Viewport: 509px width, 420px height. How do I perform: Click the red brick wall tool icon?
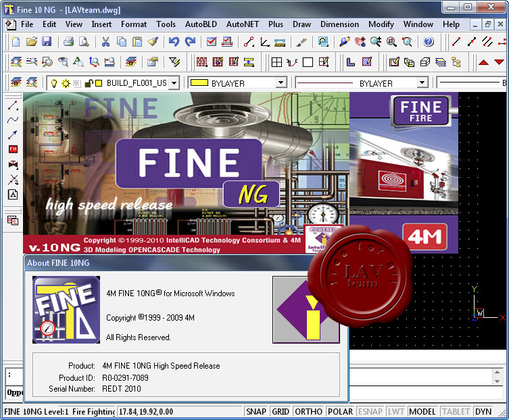click(x=202, y=62)
